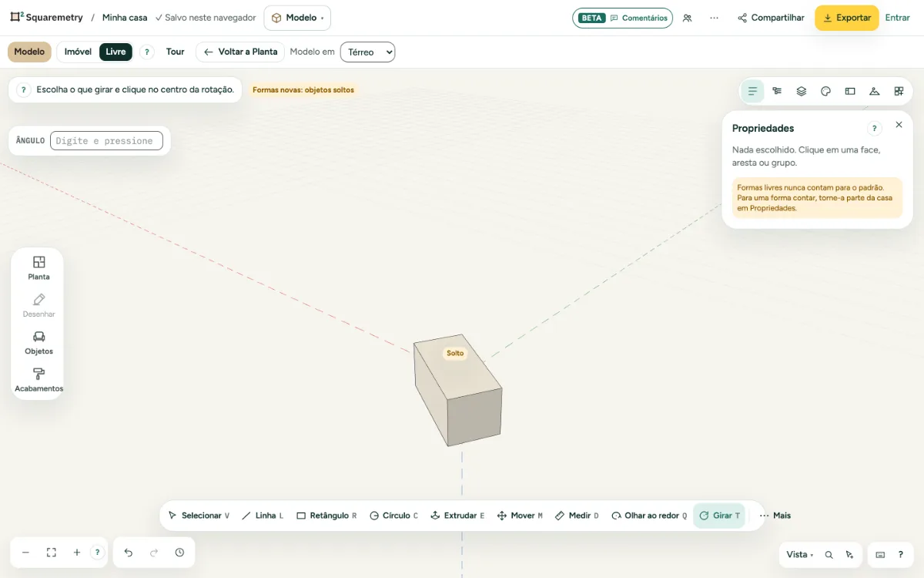Click the Exportar button
This screenshot has width=924, height=578.
tap(847, 18)
